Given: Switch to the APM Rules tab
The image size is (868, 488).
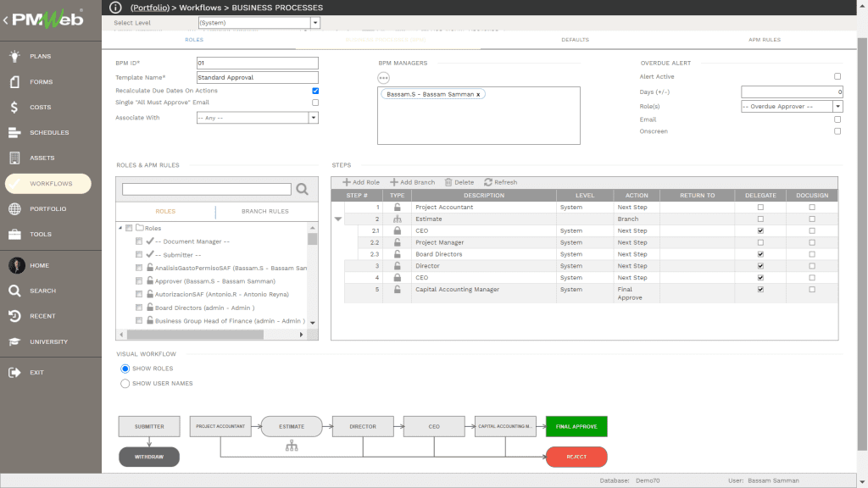Looking at the screenshot, I should [765, 40].
